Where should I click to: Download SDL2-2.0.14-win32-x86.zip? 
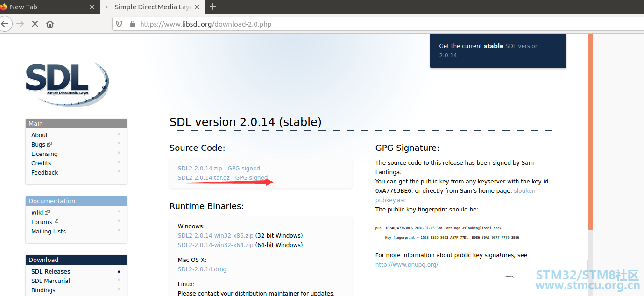(x=216, y=235)
